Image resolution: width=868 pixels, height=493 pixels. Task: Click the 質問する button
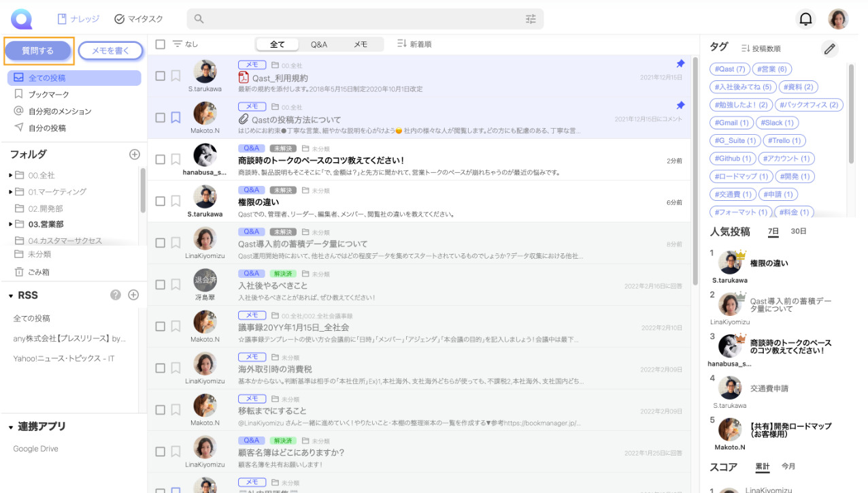click(x=38, y=51)
